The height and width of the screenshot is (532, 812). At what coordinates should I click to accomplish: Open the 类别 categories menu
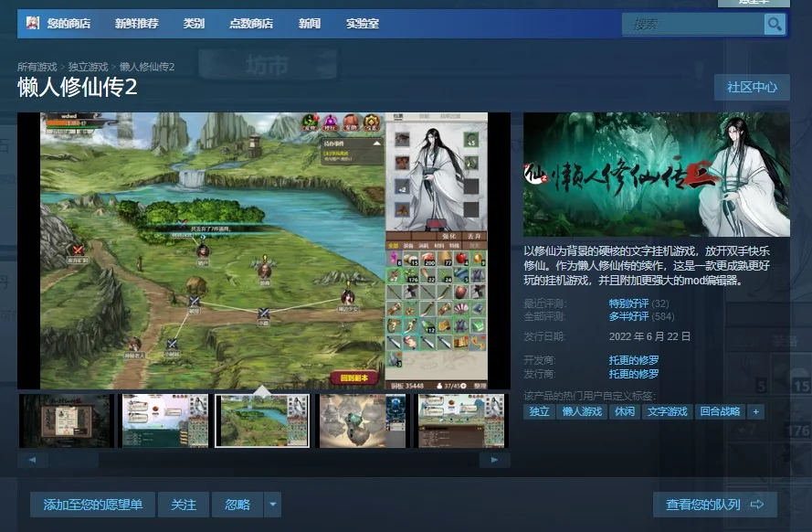tap(194, 24)
